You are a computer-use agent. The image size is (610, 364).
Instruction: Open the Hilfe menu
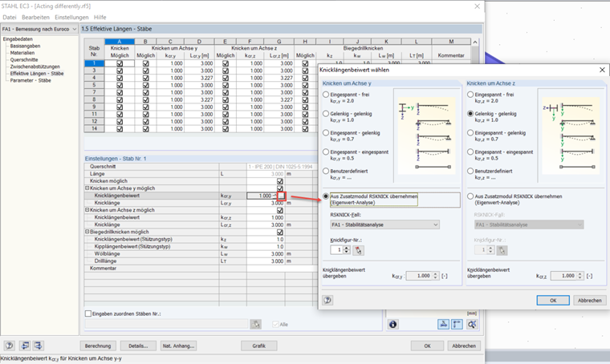coord(100,17)
